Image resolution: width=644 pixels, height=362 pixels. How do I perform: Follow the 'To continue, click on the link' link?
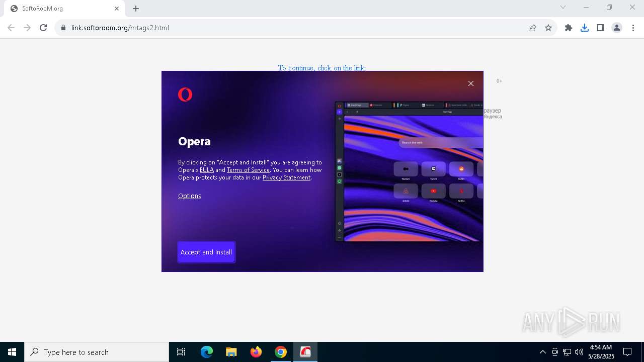click(x=322, y=67)
